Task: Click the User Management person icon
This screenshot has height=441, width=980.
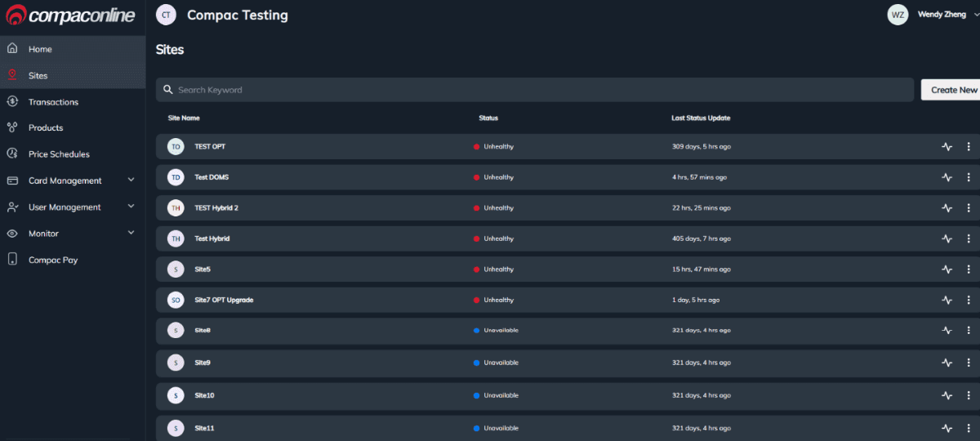Action: (x=12, y=207)
